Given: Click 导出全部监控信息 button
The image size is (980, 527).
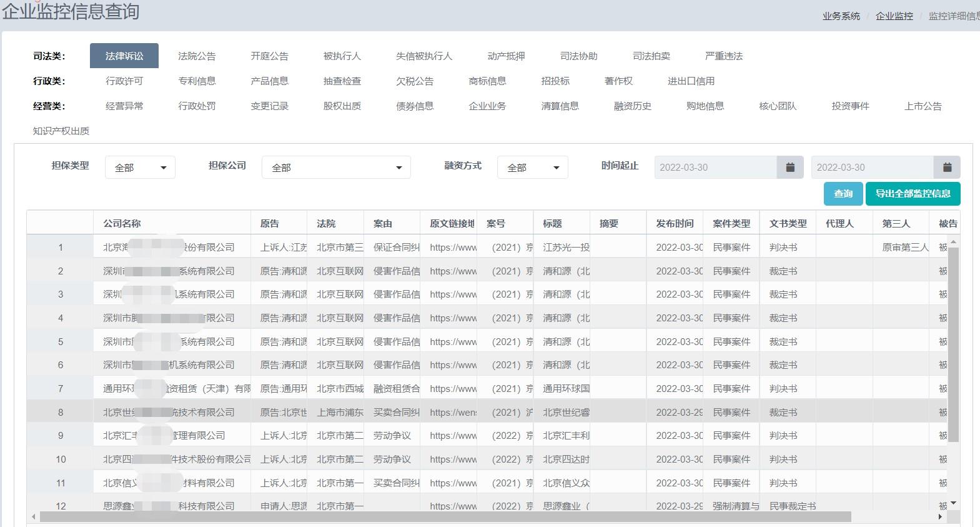Looking at the screenshot, I should click(x=913, y=194).
